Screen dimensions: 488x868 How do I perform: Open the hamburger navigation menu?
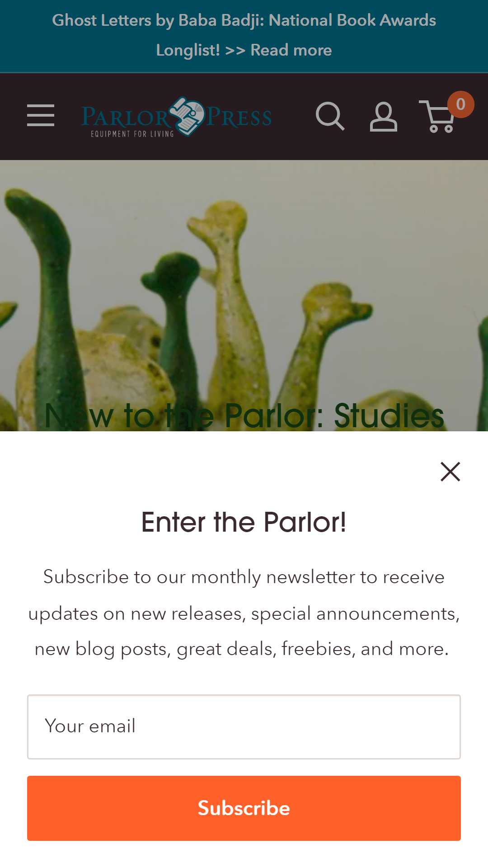41,115
